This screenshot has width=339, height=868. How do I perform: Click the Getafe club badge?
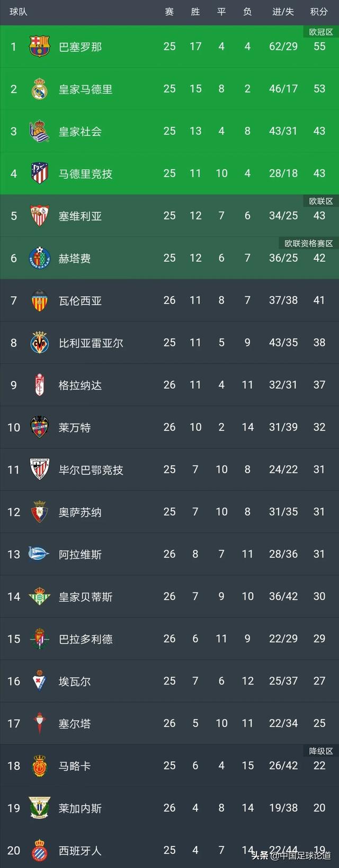coord(39,258)
